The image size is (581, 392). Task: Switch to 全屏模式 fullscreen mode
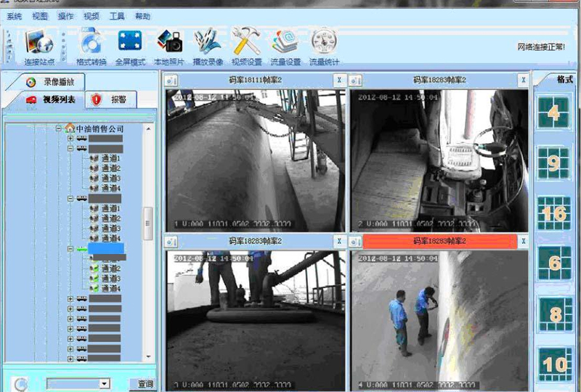click(130, 46)
